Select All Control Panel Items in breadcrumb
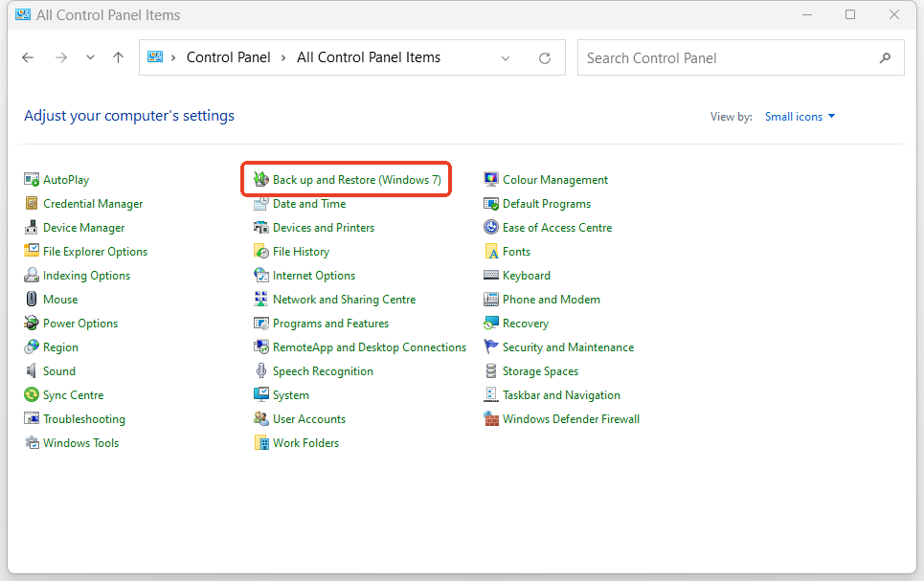This screenshot has width=924, height=581. coord(369,57)
